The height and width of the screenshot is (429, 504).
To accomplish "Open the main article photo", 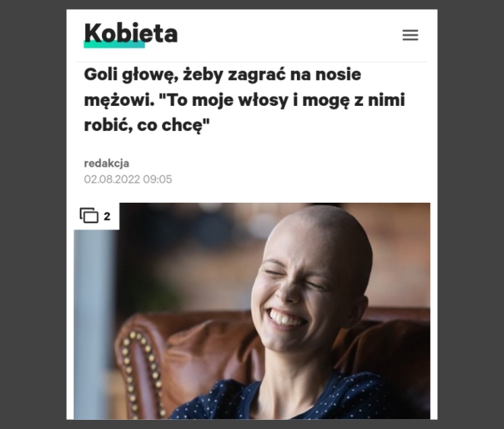I will (x=252, y=311).
